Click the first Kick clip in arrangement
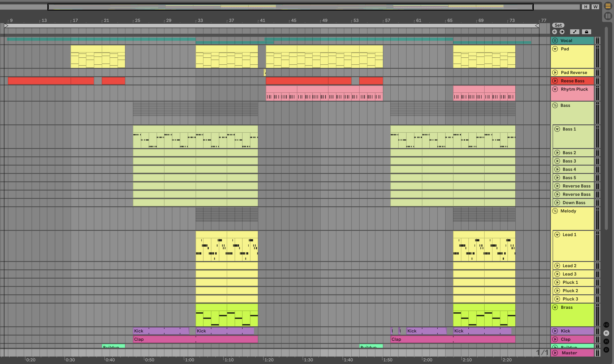 tap(161, 331)
